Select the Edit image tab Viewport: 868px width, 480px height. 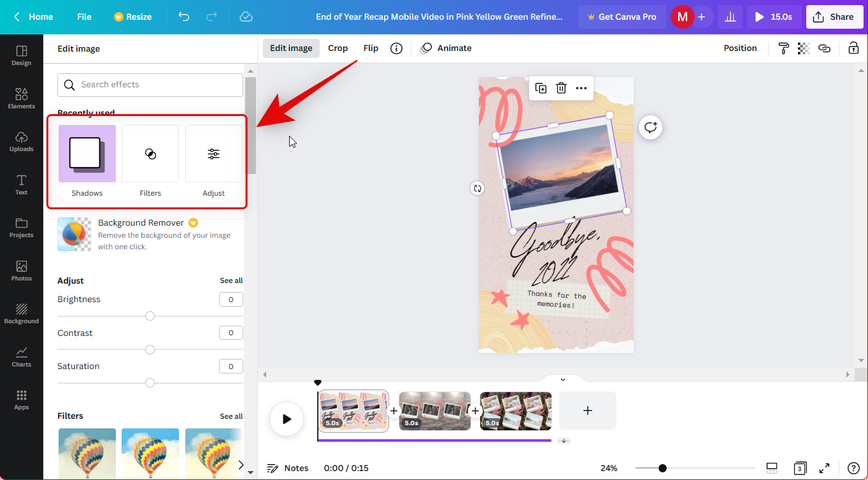291,48
